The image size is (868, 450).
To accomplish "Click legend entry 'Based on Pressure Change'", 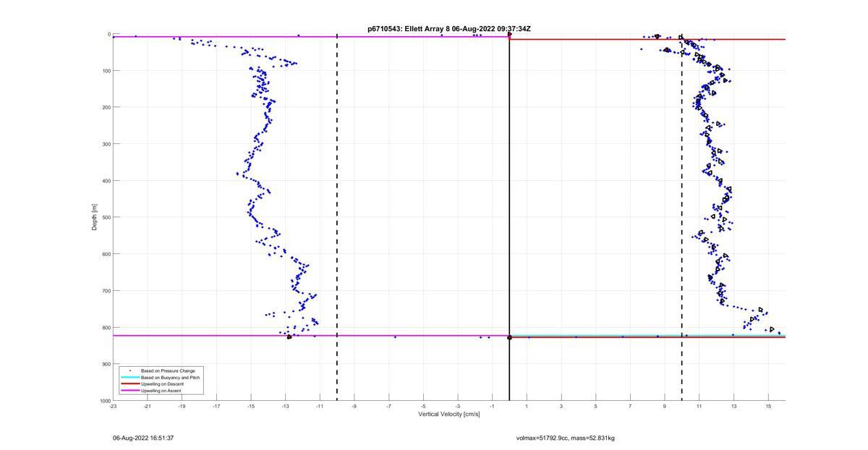I will (168, 371).
